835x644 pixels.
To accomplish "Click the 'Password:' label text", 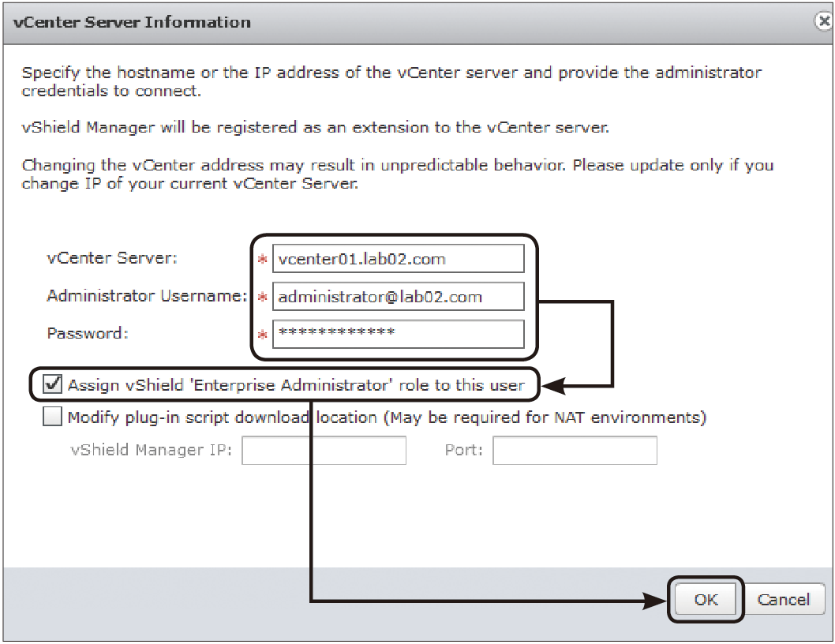I will click(88, 333).
